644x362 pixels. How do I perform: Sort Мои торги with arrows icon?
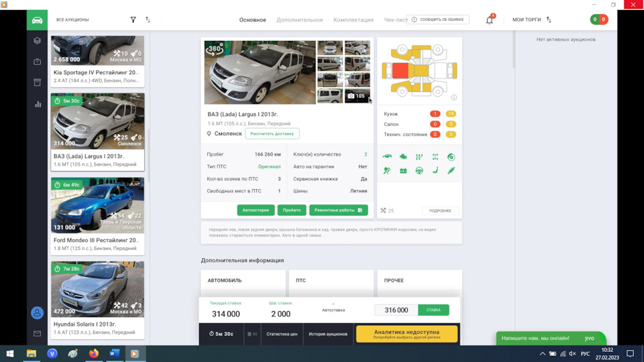click(549, 19)
